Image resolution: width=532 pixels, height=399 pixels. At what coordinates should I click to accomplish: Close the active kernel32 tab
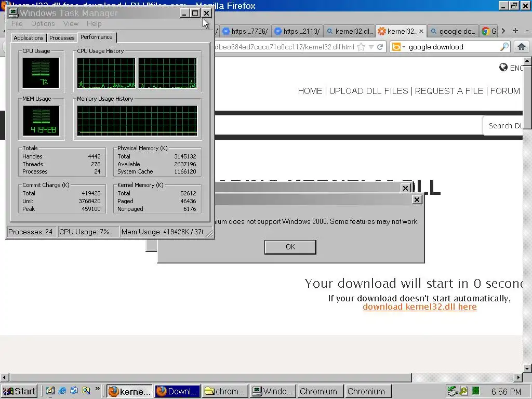[421, 31]
